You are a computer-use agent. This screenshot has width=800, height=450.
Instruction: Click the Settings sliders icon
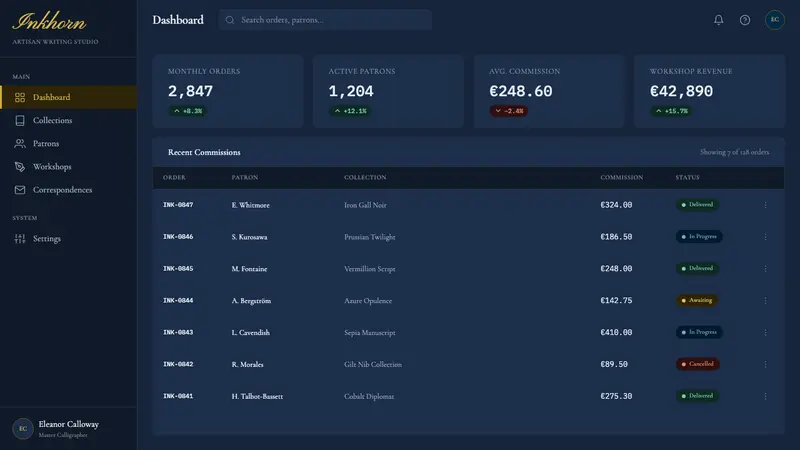point(20,238)
